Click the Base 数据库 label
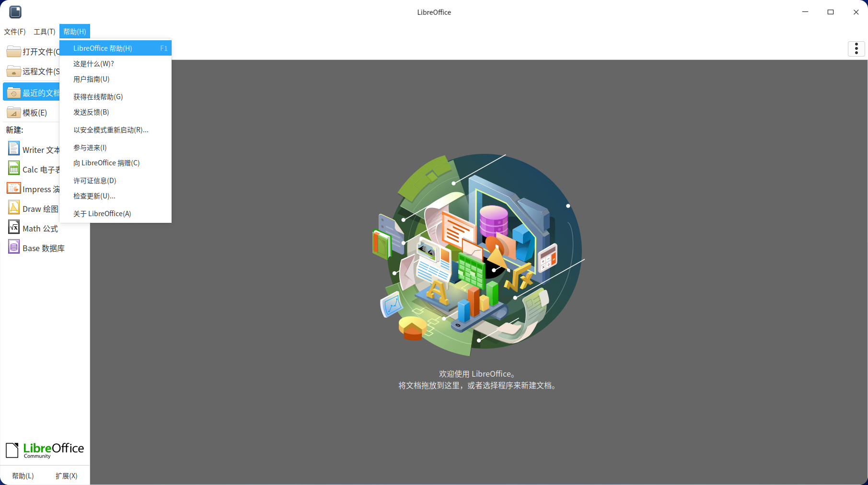This screenshot has height=485, width=868. [x=44, y=249]
